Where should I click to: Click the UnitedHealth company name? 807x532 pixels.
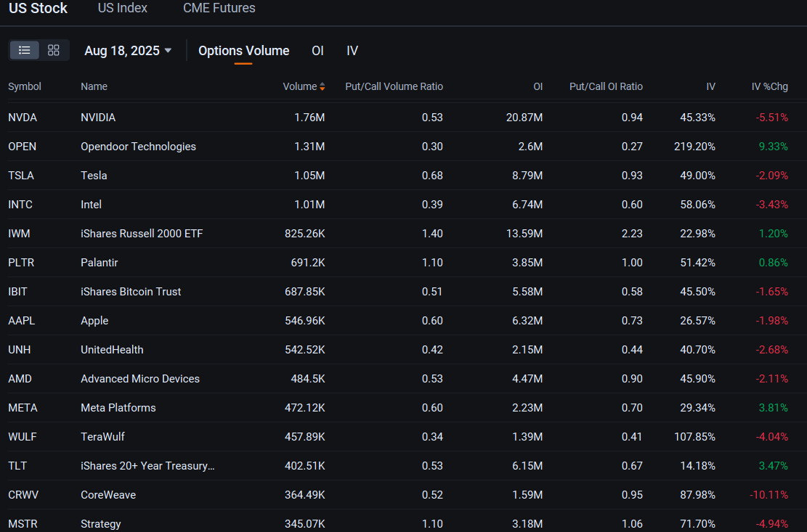tap(112, 350)
